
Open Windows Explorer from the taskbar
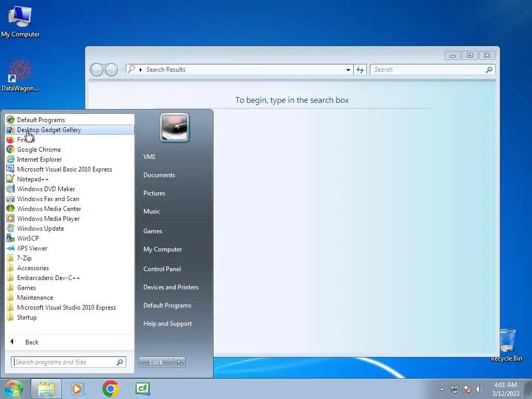(46, 389)
